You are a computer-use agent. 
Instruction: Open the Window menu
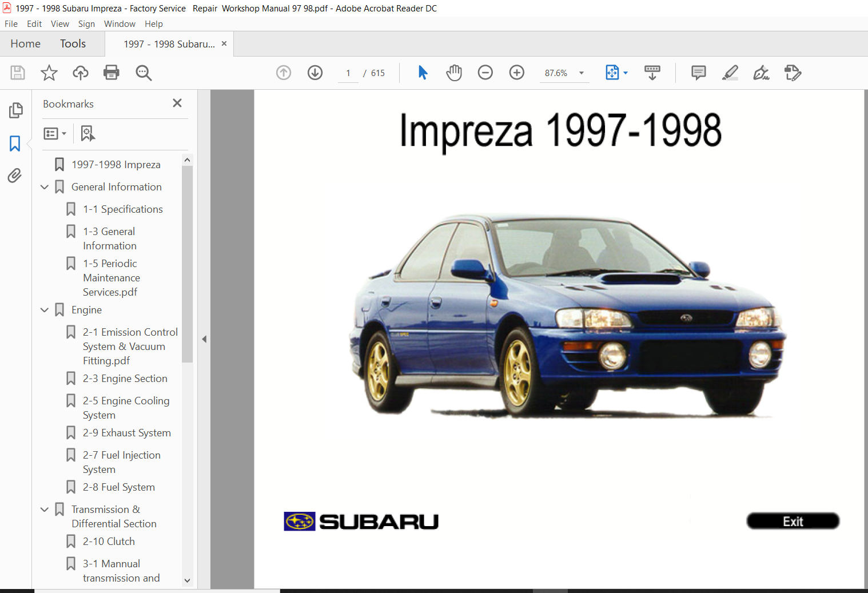[120, 24]
